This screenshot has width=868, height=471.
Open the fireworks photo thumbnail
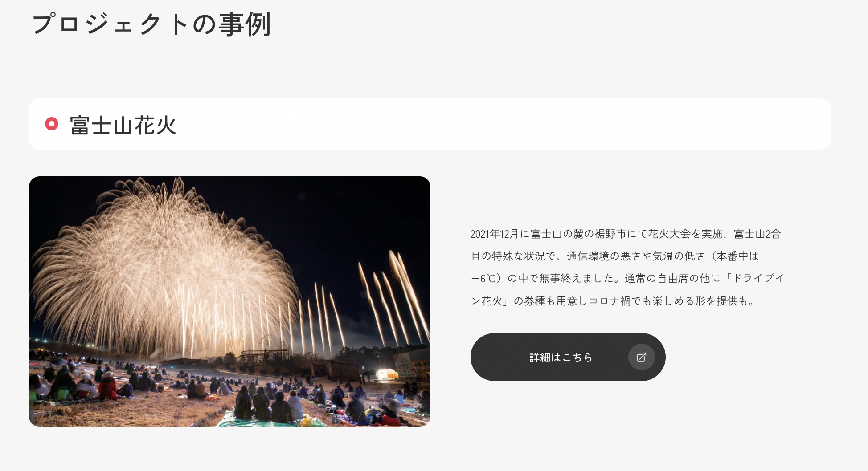pos(229,301)
